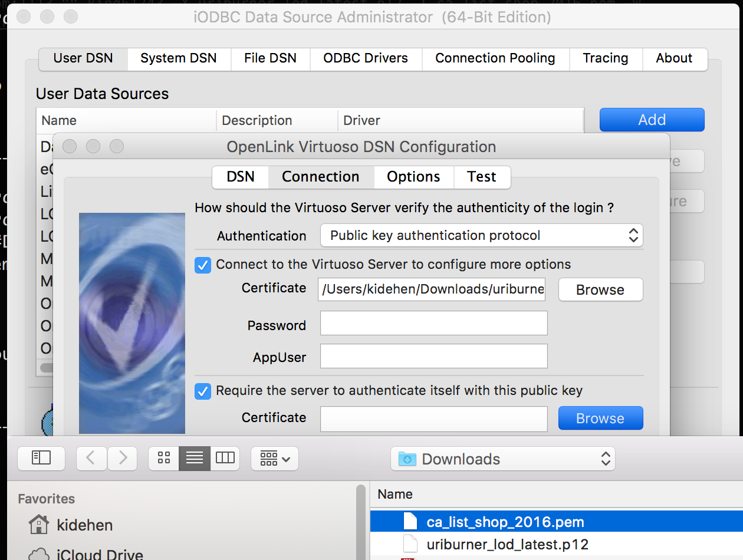Screen dimensions: 743x560
Task: Open the Tracing tab
Action: pyautogui.click(x=606, y=58)
